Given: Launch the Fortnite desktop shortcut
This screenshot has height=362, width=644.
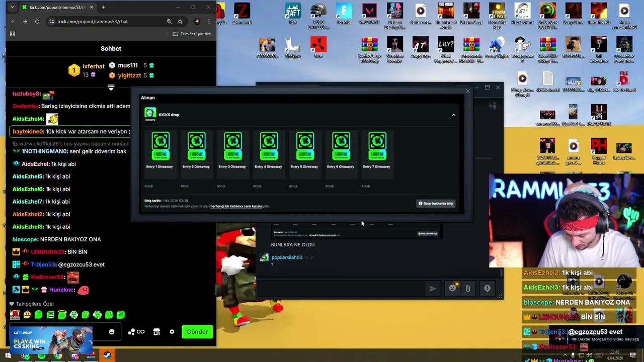Looking at the screenshot, I should click(x=344, y=14).
